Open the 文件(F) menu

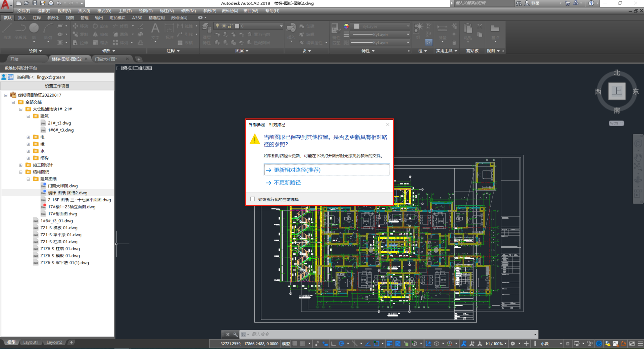pyautogui.click(x=24, y=11)
